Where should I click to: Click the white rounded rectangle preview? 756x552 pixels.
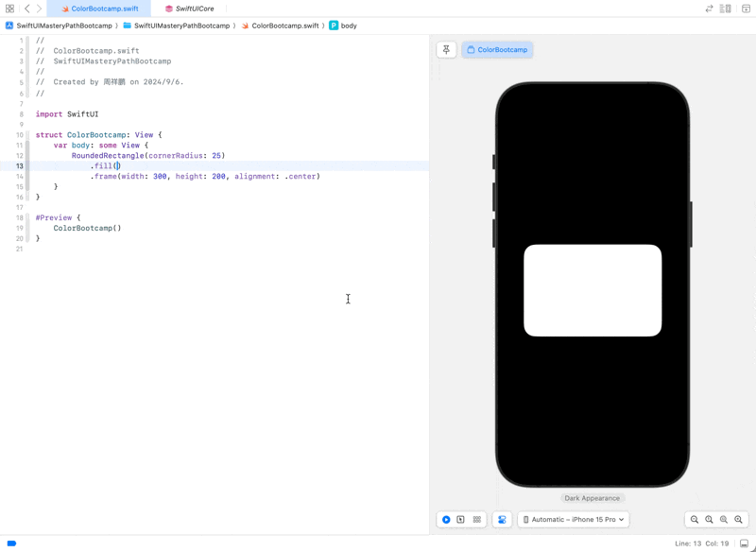point(593,290)
